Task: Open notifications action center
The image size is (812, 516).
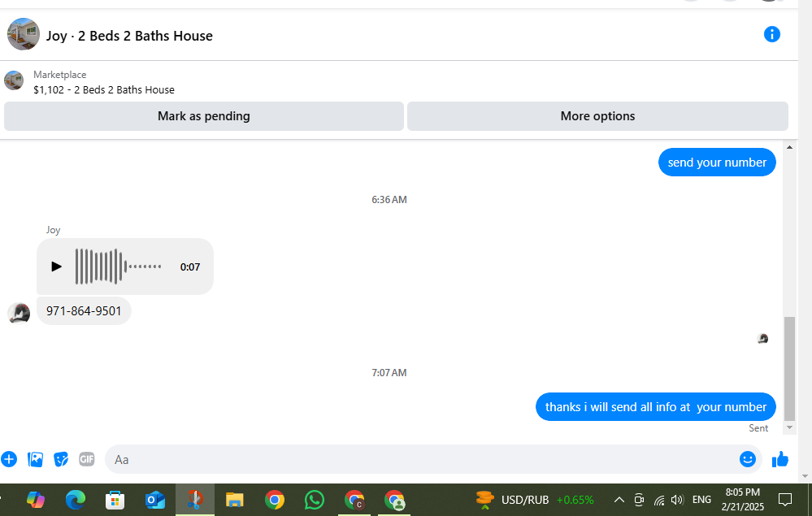Action: 785,500
